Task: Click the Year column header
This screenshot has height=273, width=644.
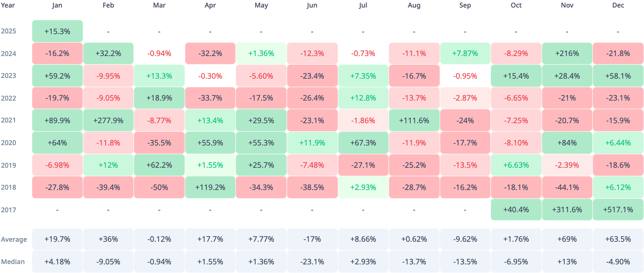Action: pos(8,5)
